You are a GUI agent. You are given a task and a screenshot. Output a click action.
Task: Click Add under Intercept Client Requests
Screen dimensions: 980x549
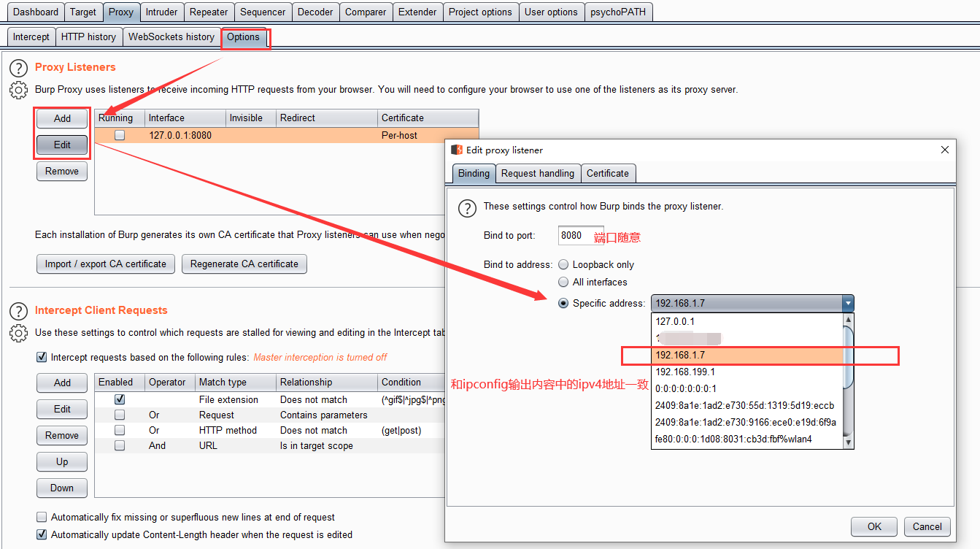[62, 383]
